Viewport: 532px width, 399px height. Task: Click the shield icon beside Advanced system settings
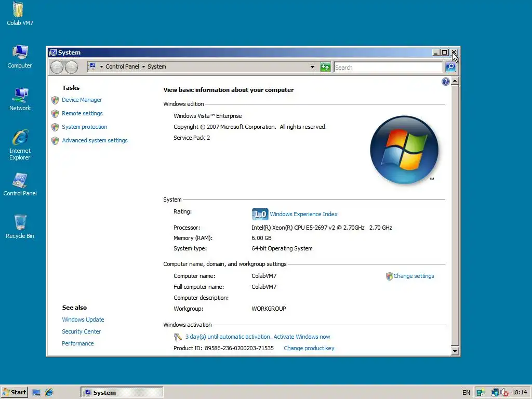pos(55,141)
